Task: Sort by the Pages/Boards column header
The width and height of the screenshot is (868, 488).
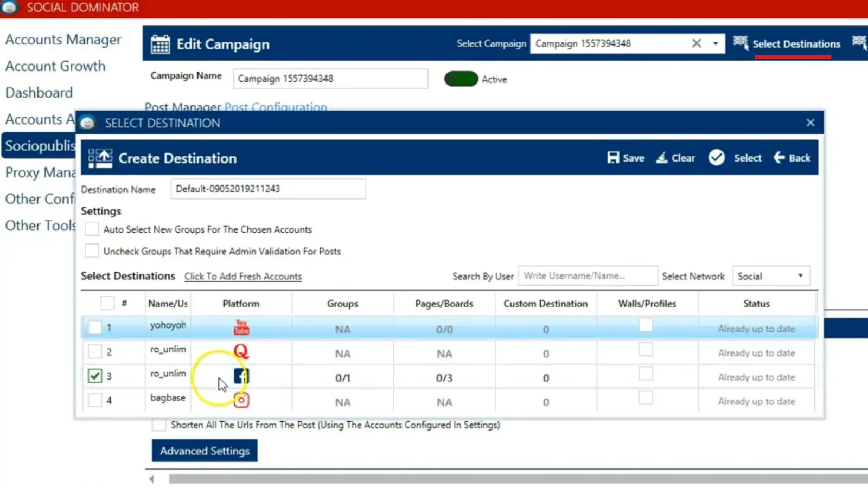Action: (444, 304)
